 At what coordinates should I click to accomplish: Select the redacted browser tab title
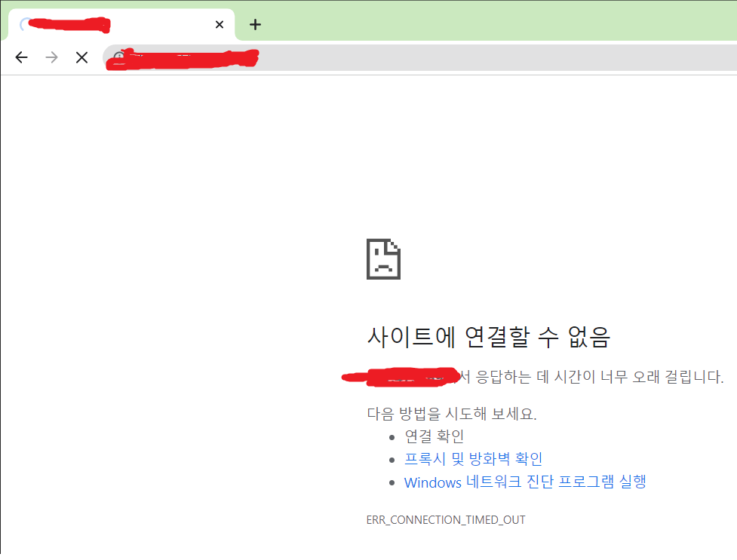[x=69, y=25]
